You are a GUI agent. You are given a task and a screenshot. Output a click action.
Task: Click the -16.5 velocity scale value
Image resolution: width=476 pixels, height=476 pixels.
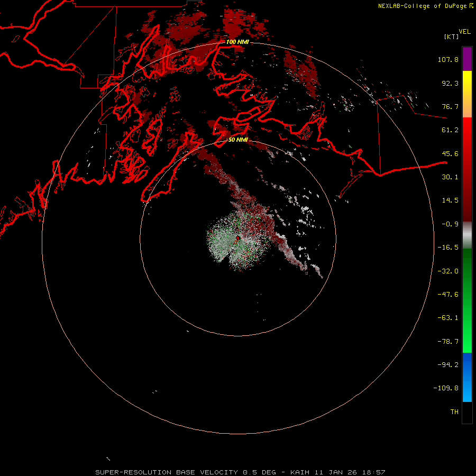point(448,248)
